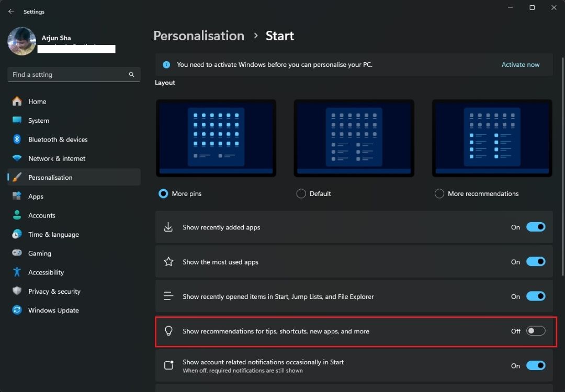Disable Show the most used apps

[x=535, y=261]
